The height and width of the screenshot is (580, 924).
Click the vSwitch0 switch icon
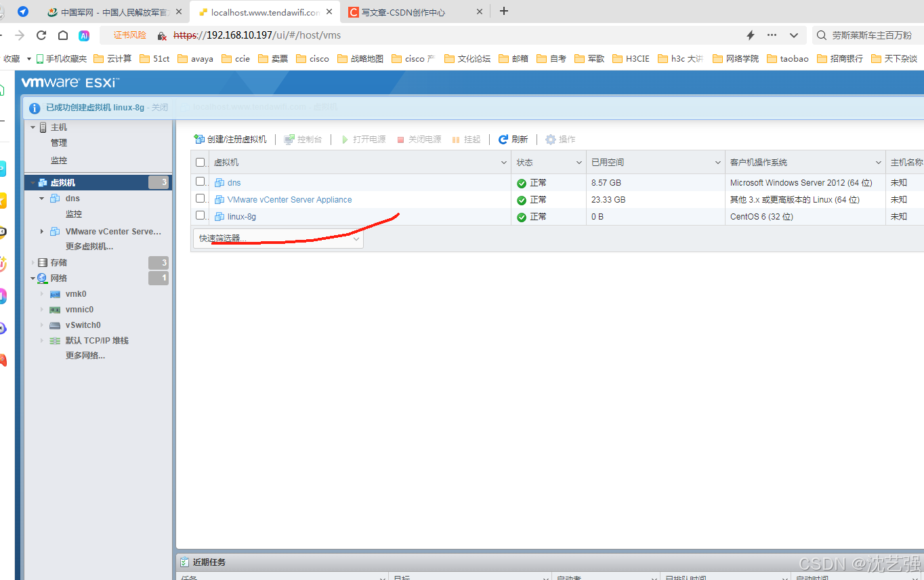55,325
